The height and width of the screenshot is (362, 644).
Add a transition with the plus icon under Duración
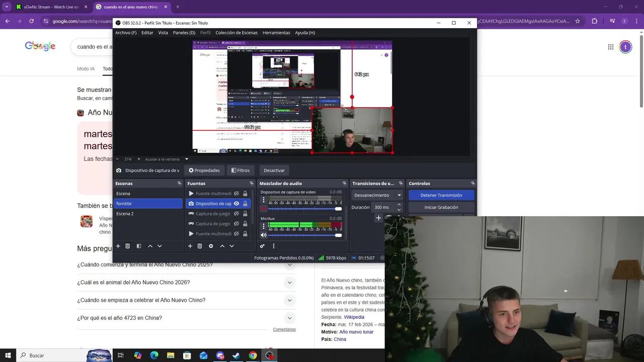click(x=378, y=218)
